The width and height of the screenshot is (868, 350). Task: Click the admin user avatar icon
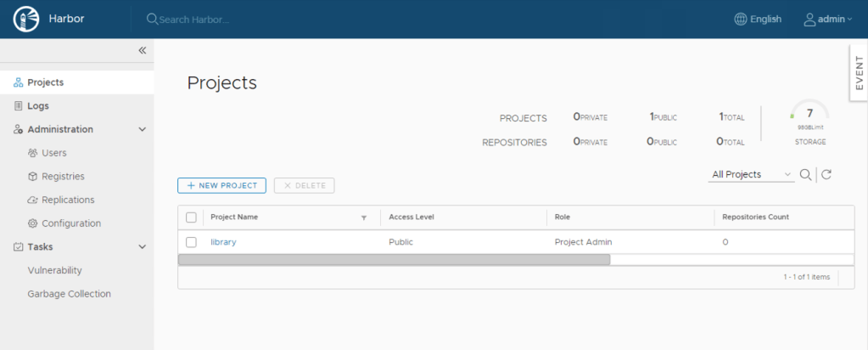pos(809,19)
